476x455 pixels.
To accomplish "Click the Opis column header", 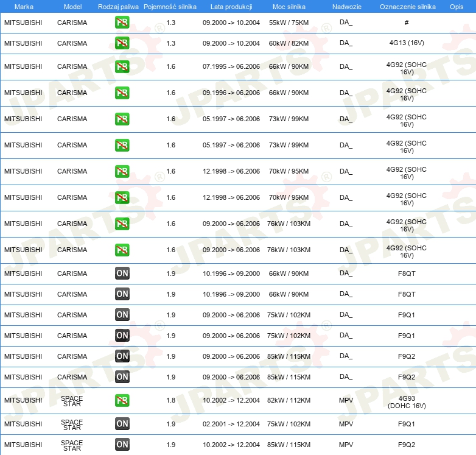I will click(456, 6).
